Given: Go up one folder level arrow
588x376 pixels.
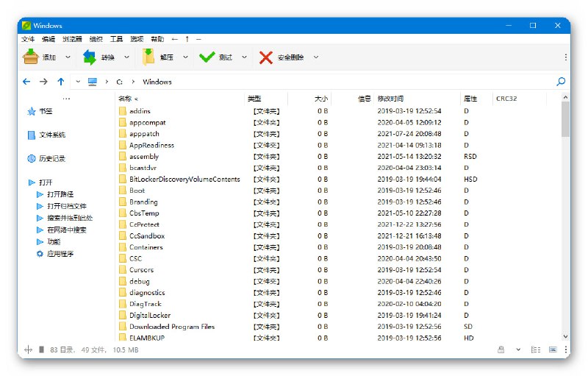Looking at the screenshot, I should (x=61, y=82).
